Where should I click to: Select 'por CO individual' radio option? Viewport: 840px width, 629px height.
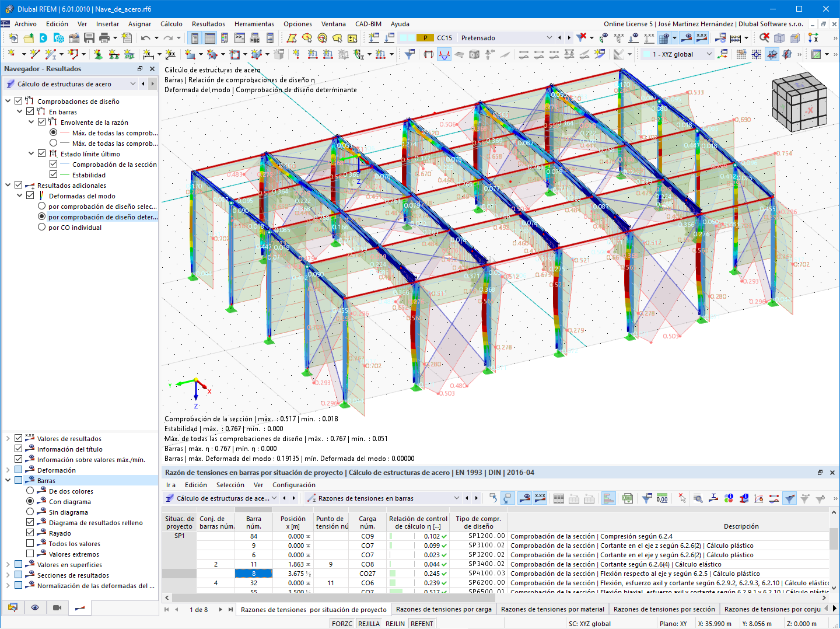(x=42, y=228)
